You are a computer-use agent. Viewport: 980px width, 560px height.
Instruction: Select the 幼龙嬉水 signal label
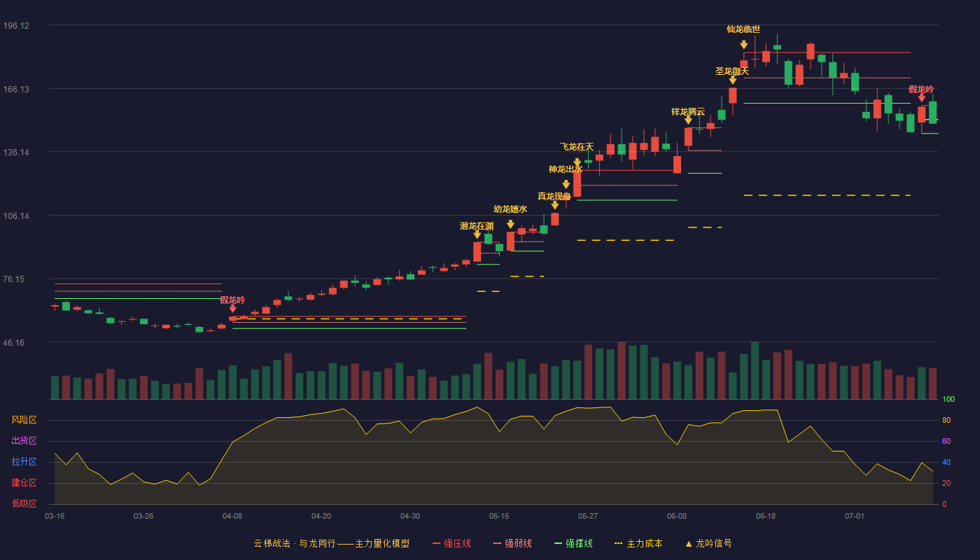tap(510, 209)
